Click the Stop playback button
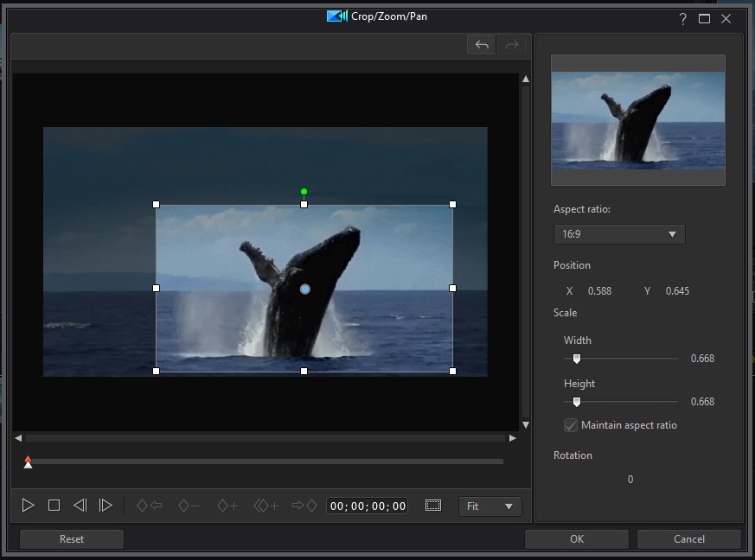 (x=54, y=506)
